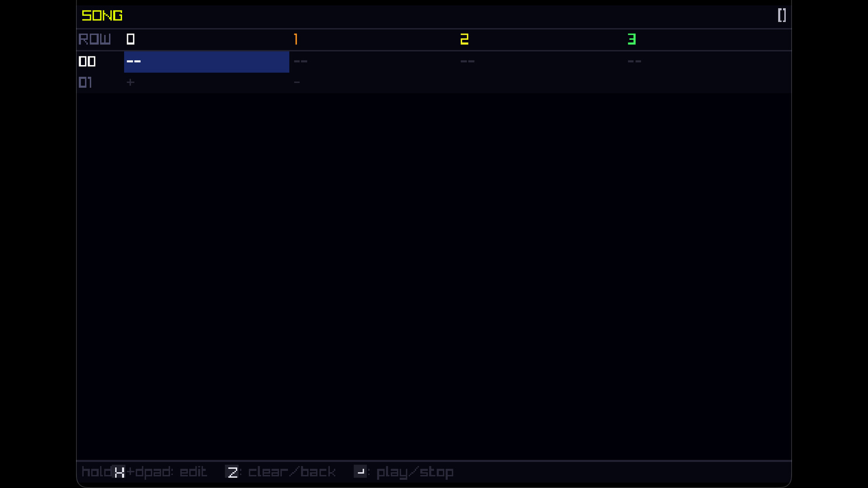The image size is (868, 488).
Task: Click the track 0 column header
Action: click(x=131, y=39)
